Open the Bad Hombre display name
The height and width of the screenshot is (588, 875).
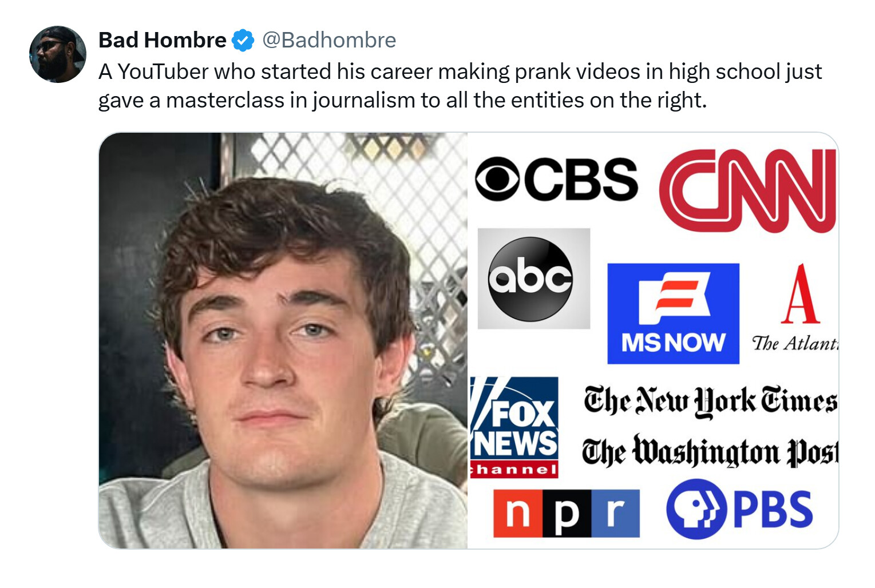point(163,40)
